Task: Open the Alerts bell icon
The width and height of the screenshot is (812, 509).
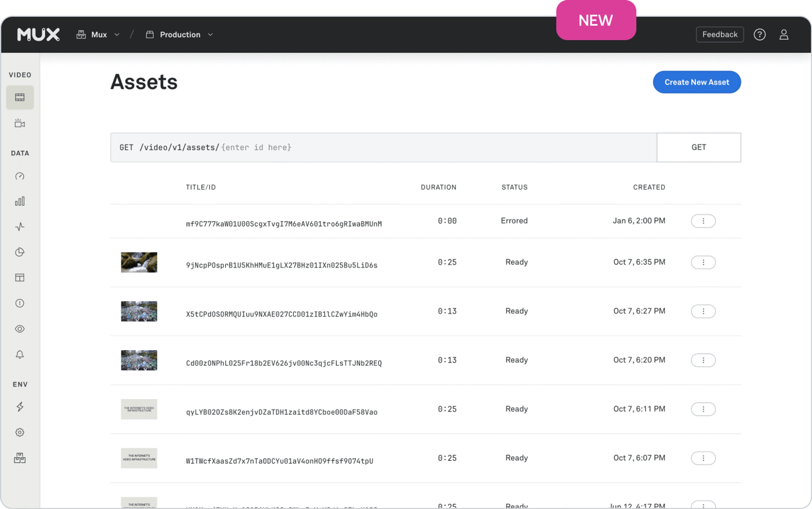Action: point(20,355)
